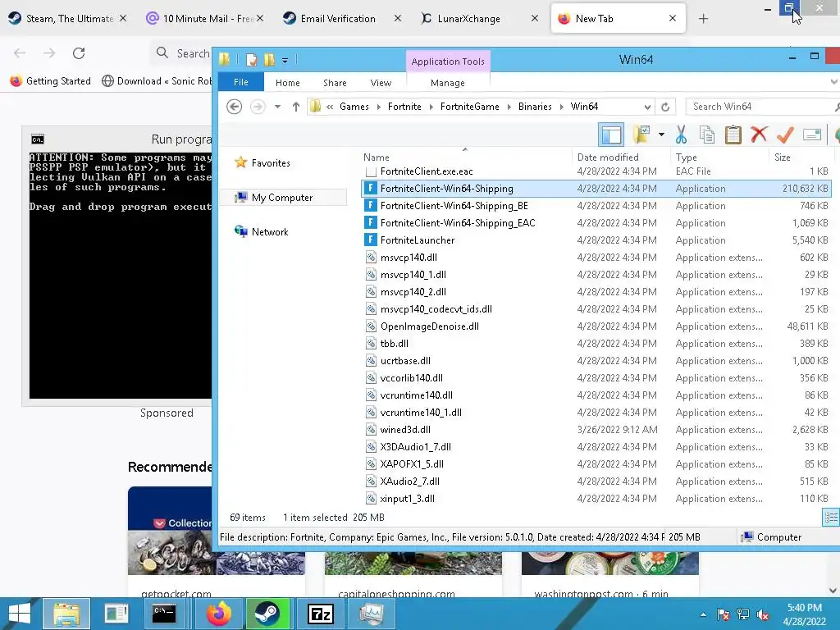Screen dimensions: 840x630
Task: Click the Cut scissors icon in Explorer toolbar
Action: point(681,135)
